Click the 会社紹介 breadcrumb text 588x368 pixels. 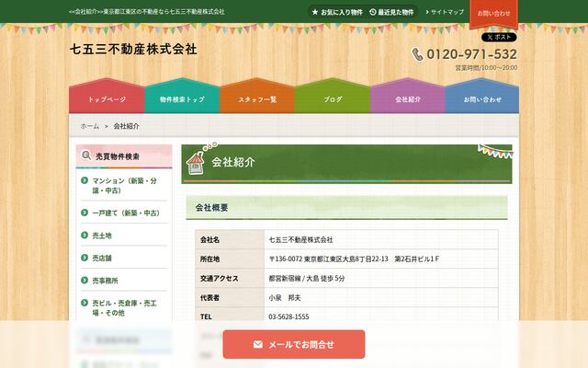tap(127, 126)
